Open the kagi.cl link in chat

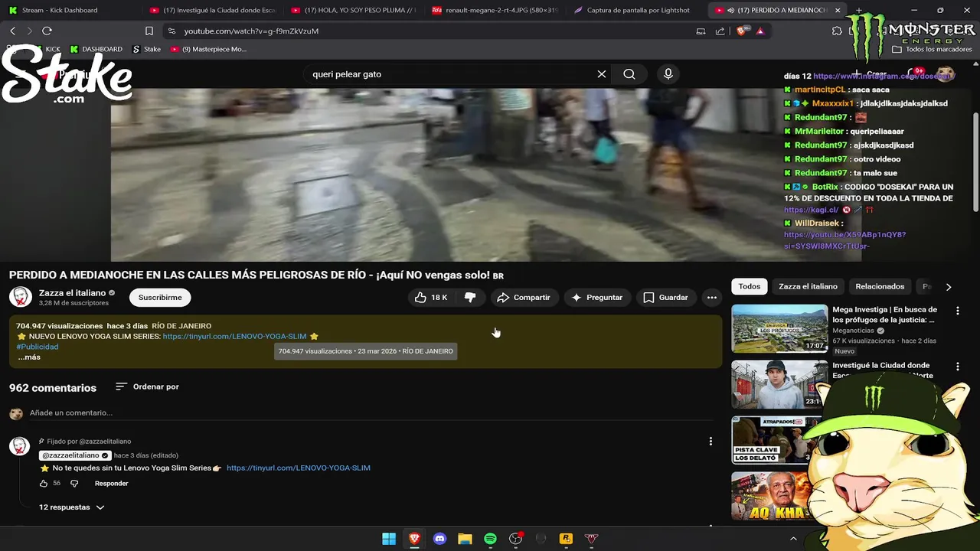(811, 210)
